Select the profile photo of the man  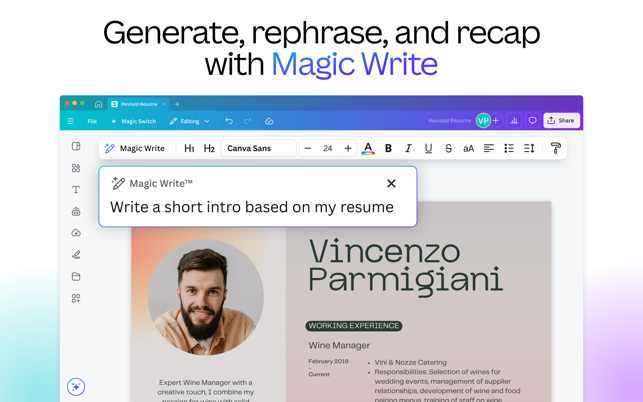(206, 297)
